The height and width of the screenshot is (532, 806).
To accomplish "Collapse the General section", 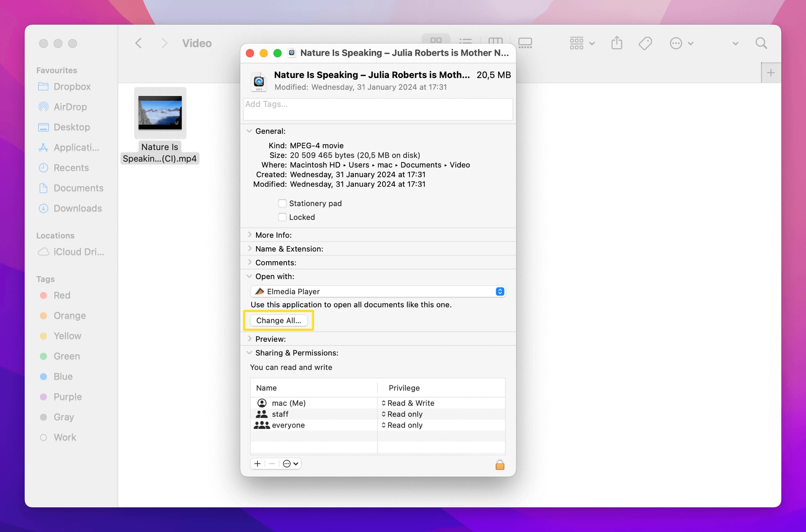I will point(249,131).
